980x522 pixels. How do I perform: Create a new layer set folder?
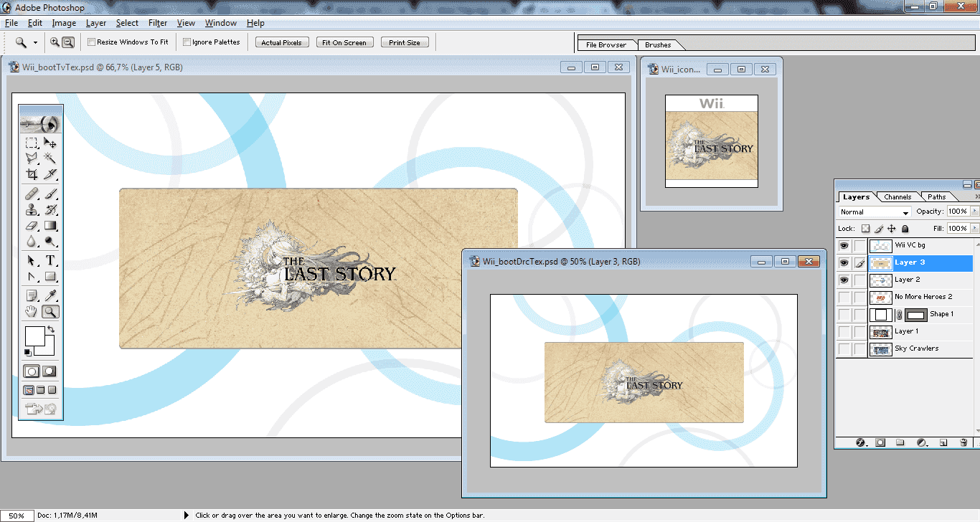(901, 443)
